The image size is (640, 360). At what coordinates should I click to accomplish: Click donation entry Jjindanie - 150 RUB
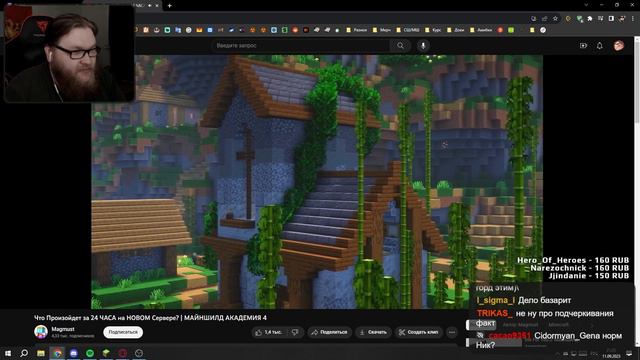click(x=589, y=276)
